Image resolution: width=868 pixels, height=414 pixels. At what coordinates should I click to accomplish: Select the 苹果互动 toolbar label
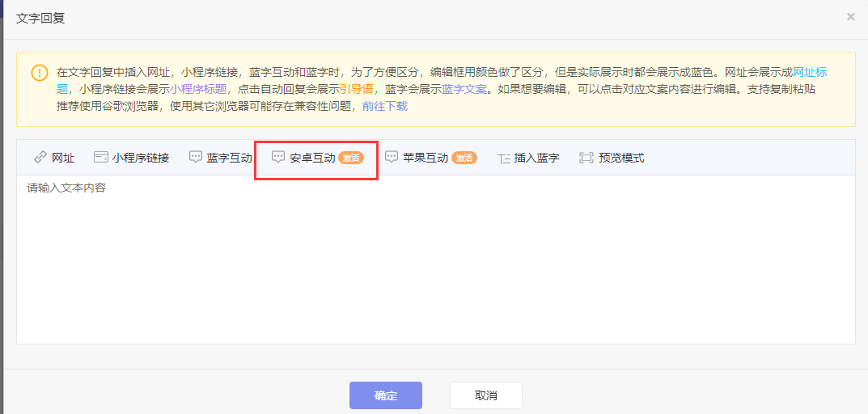pyautogui.click(x=426, y=158)
